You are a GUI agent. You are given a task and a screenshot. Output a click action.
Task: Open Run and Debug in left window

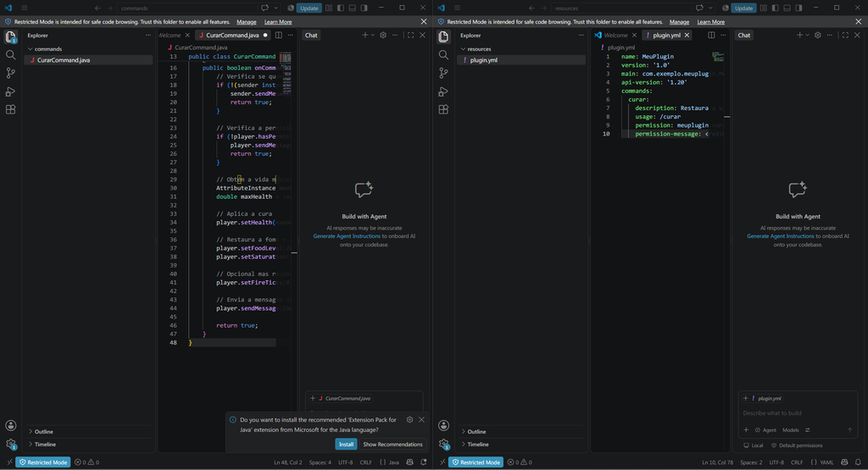click(x=10, y=91)
